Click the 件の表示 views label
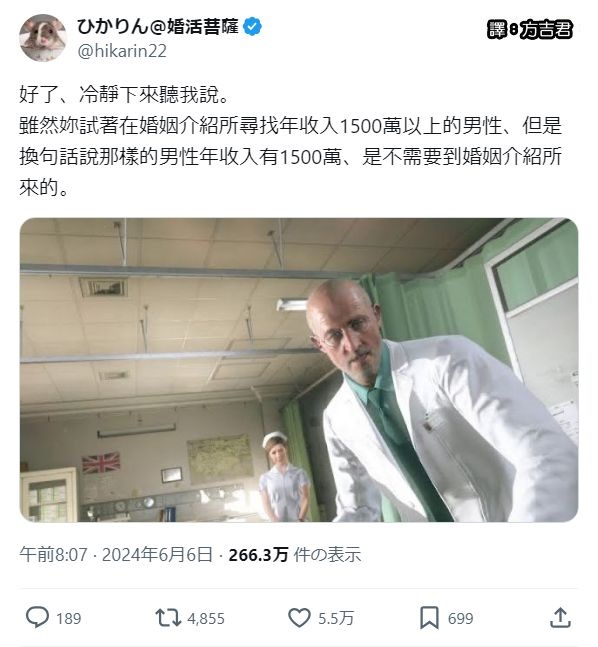 [327, 555]
